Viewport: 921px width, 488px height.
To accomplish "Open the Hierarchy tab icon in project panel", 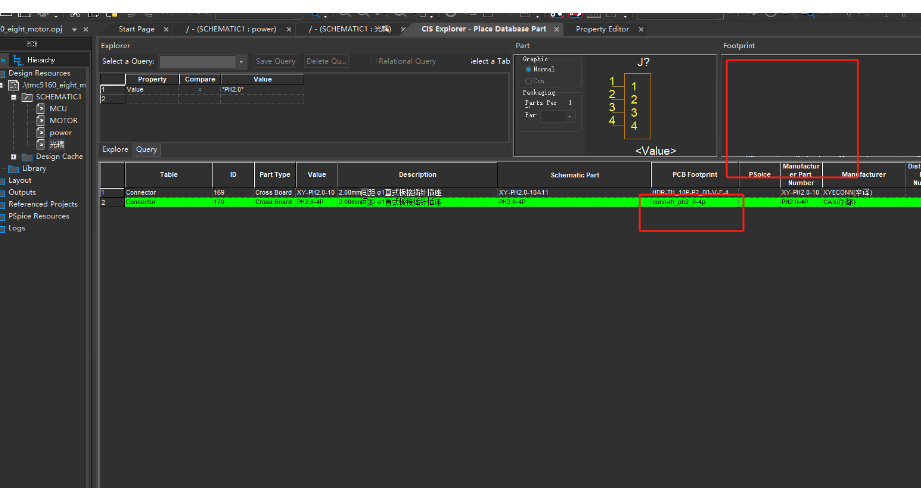I will [17, 60].
